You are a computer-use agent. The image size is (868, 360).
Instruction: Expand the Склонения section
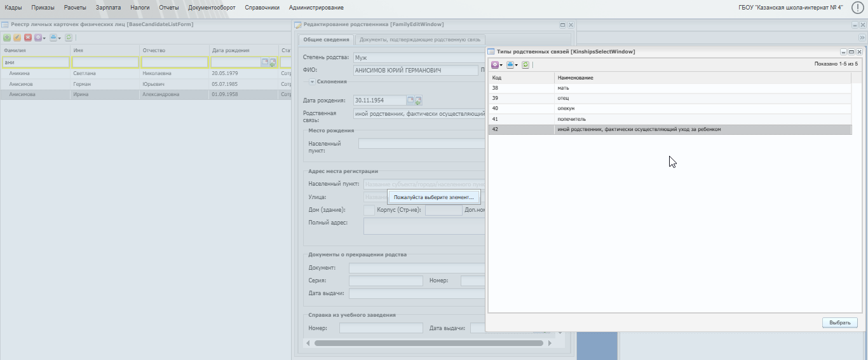(313, 81)
